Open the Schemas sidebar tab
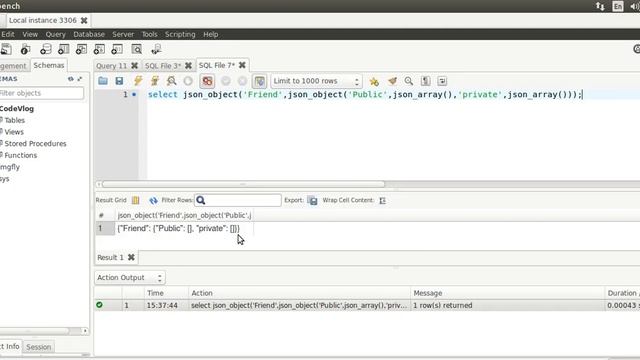640x360 pixels. click(x=49, y=65)
